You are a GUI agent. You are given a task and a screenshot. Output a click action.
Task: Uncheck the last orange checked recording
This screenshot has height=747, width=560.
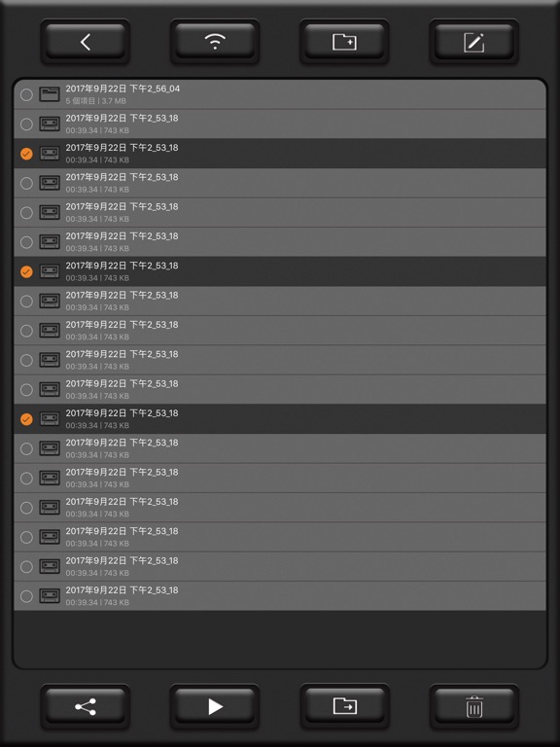tap(26, 419)
